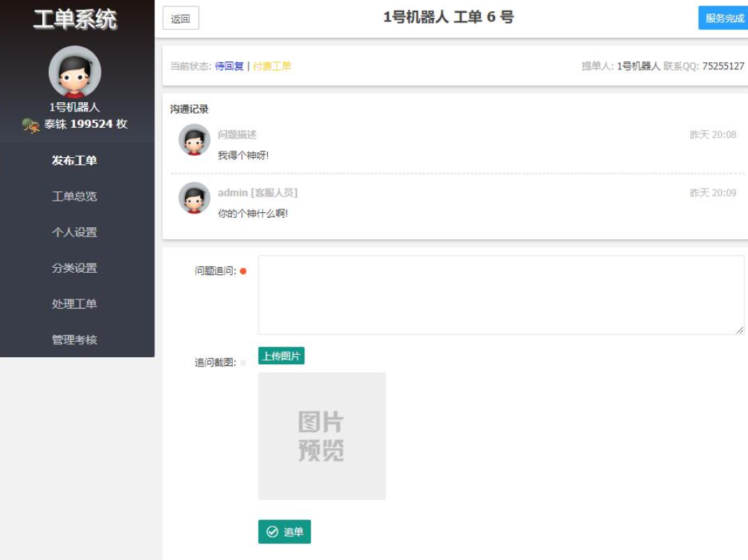This screenshot has height=560, width=748.
Task: Open 管理考核 in the sidebar
Action: [x=74, y=339]
